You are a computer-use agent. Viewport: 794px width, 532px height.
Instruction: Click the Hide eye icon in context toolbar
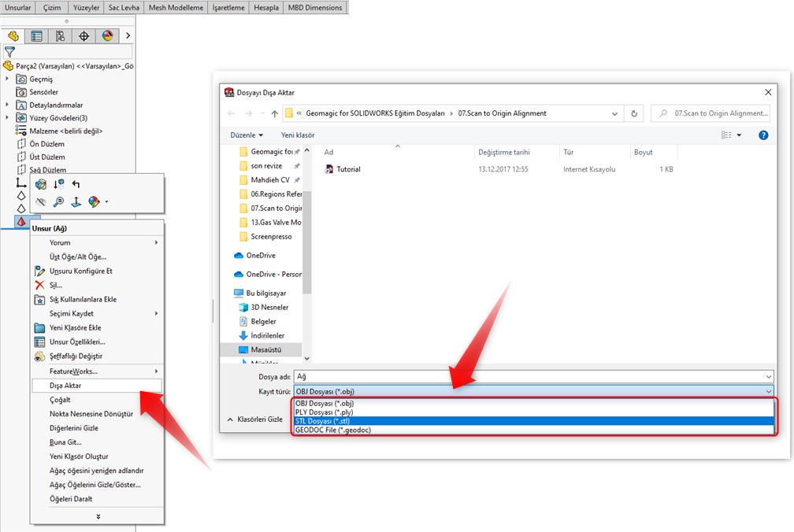[x=40, y=202]
